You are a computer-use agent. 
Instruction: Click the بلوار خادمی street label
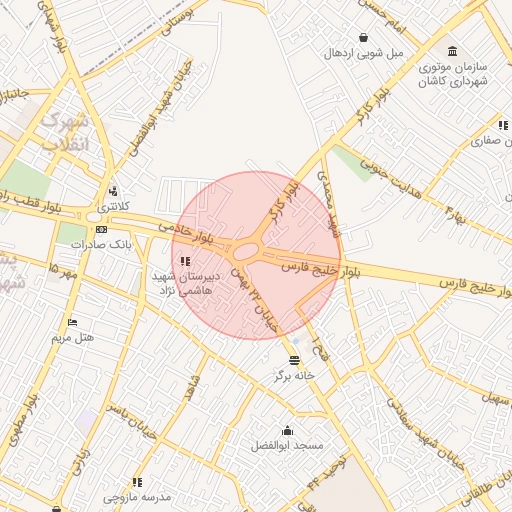pyautogui.click(x=186, y=233)
